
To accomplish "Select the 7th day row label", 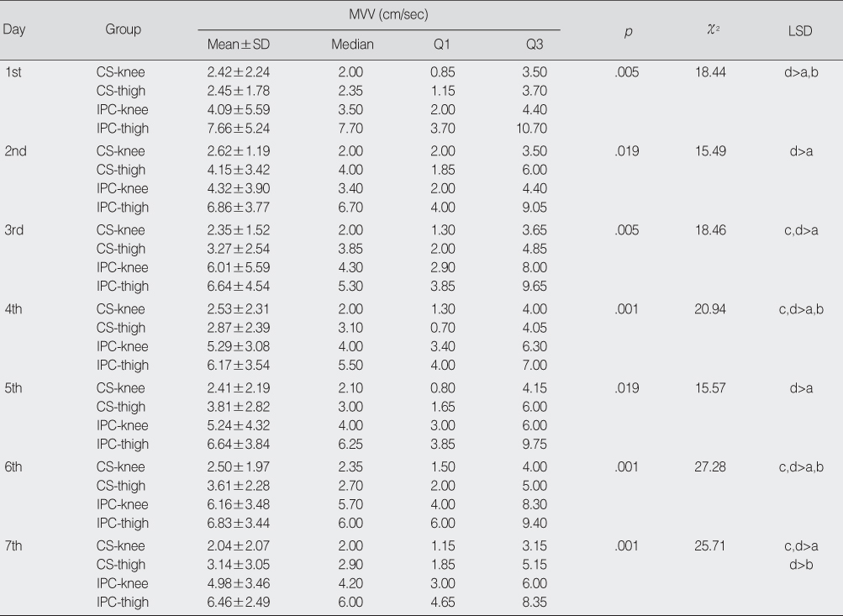I will click(13, 545).
